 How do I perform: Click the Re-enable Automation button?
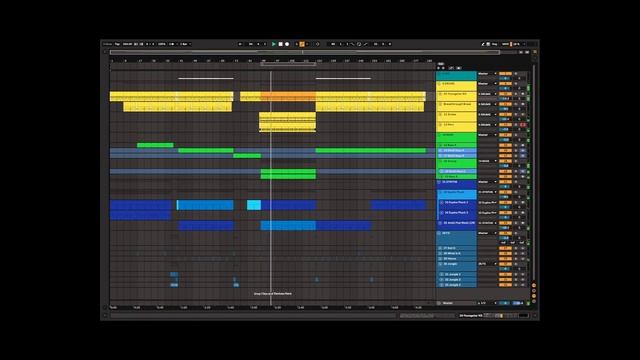coord(307,44)
